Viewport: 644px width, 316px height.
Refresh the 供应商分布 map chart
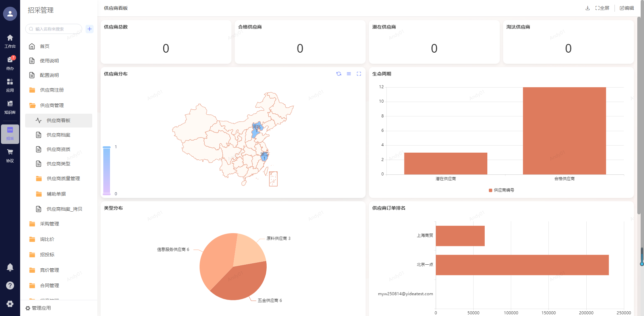339,74
